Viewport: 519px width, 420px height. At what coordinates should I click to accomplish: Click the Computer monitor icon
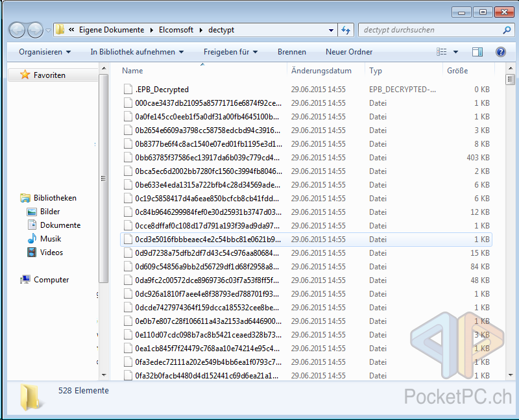[x=25, y=280]
